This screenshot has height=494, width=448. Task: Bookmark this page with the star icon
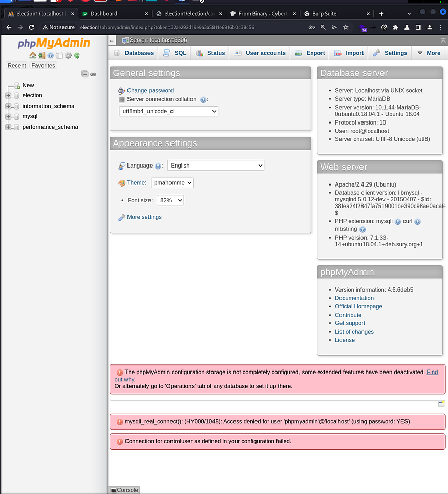point(346,27)
